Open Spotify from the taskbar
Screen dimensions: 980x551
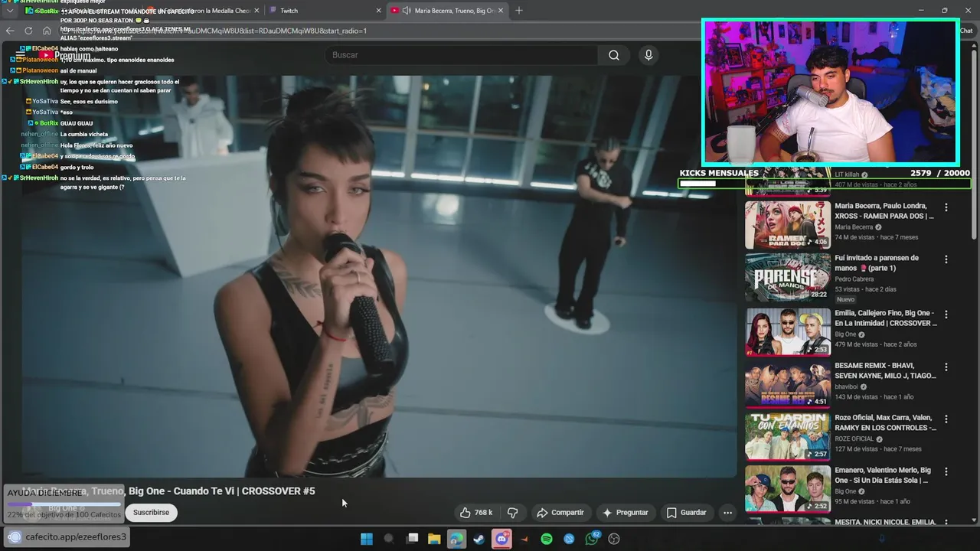tap(547, 539)
